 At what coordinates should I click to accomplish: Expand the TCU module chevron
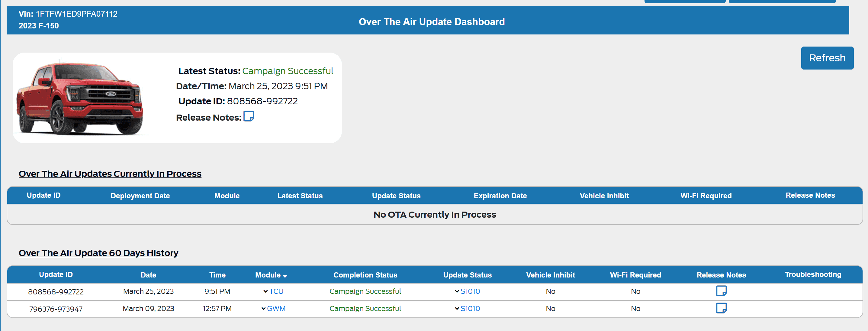point(265,291)
